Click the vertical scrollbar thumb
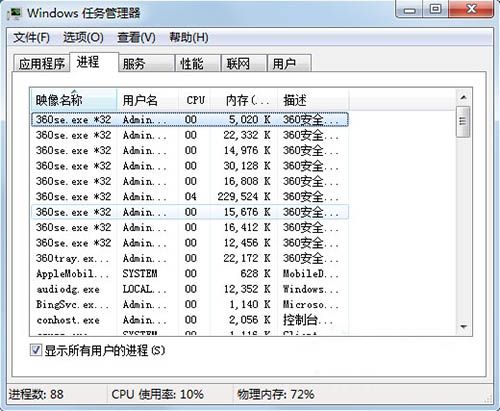Screen dimensions: 500x411 click(x=463, y=122)
